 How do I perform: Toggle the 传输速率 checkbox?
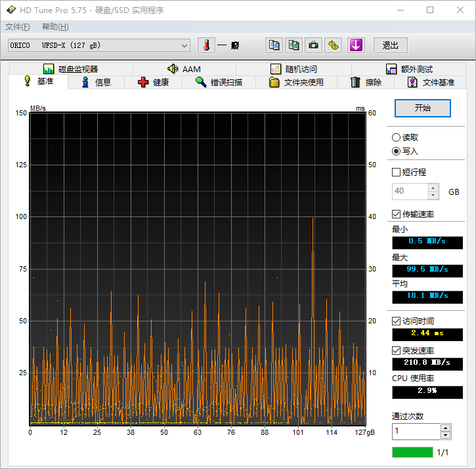pyautogui.click(x=396, y=214)
